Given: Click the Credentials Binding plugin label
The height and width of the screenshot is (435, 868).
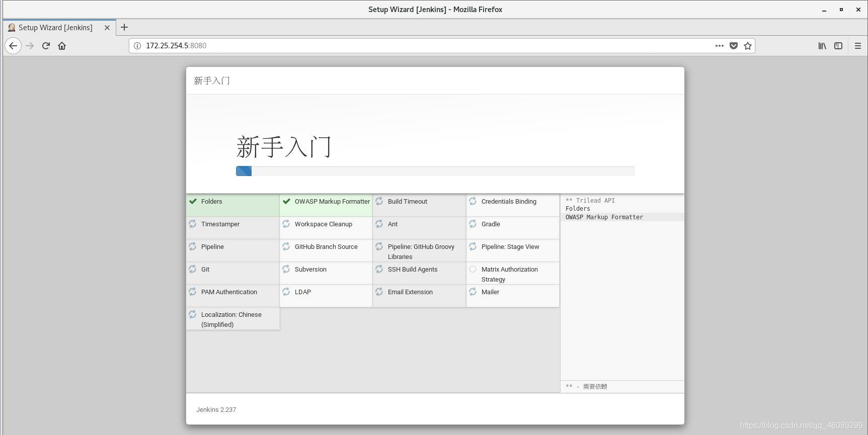Looking at the screenshot, I should (x=509, y=202).
